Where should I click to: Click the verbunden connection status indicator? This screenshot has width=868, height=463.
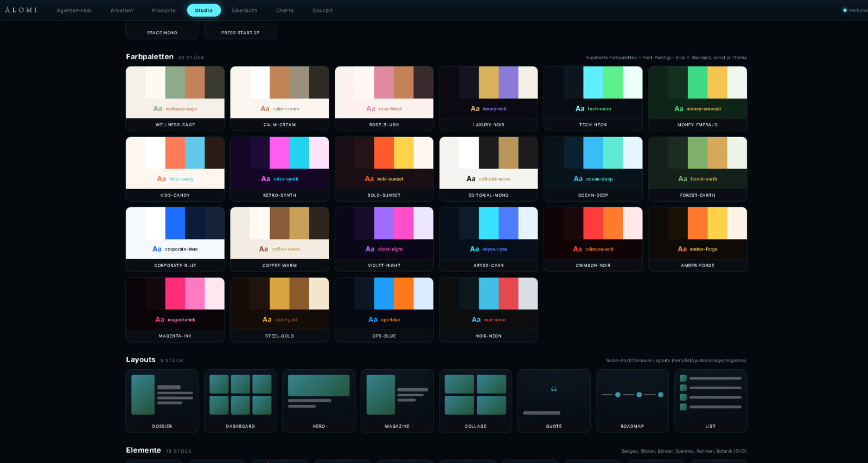point(856,10)
